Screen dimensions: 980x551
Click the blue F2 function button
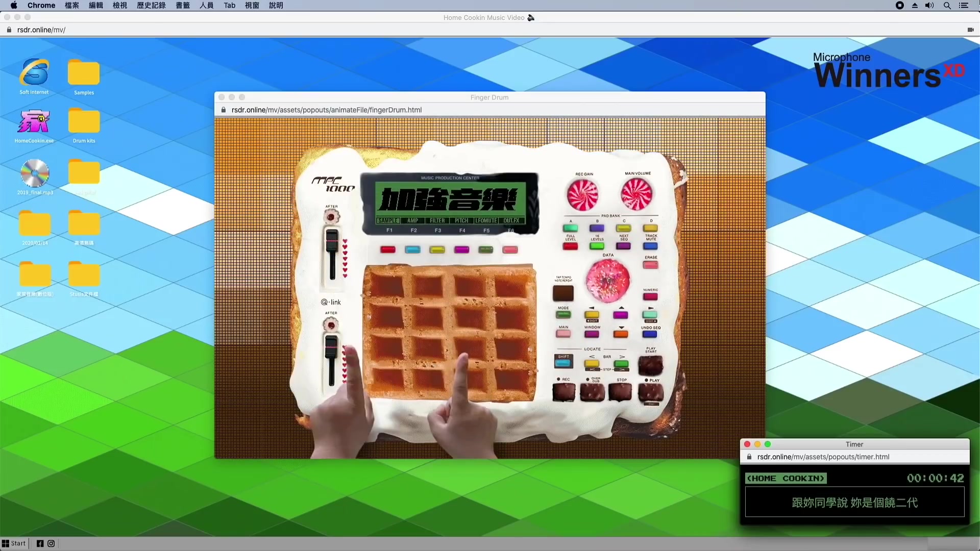click(x=412, y=249)
